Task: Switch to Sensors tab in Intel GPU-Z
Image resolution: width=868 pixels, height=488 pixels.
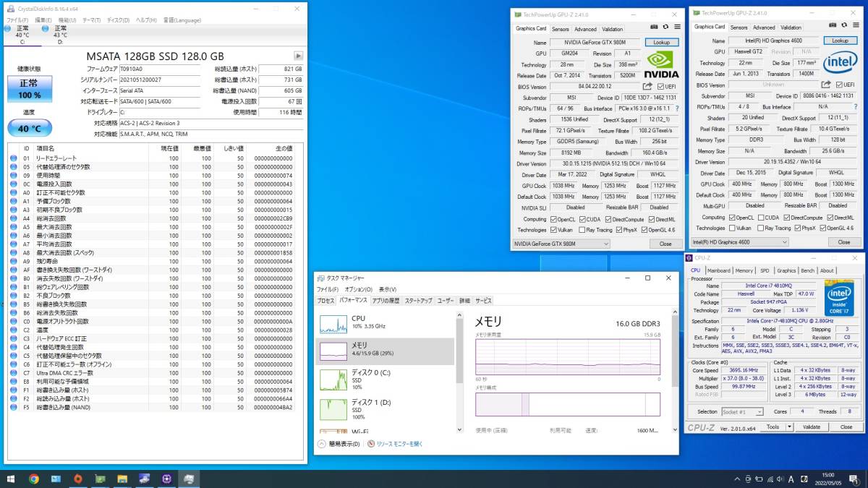Action: click(x=739, y=27)
